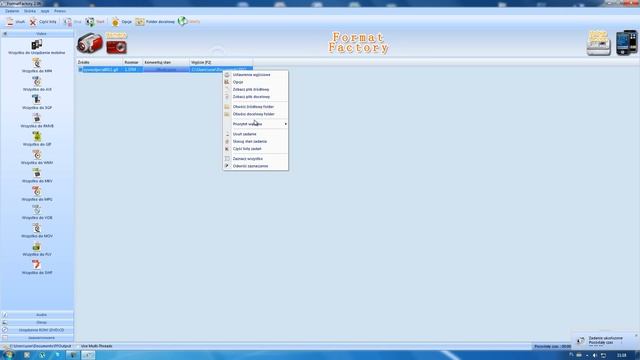Open the Pomoc menu
Viewport: 640px width, 360px height.
pos(60,11)
